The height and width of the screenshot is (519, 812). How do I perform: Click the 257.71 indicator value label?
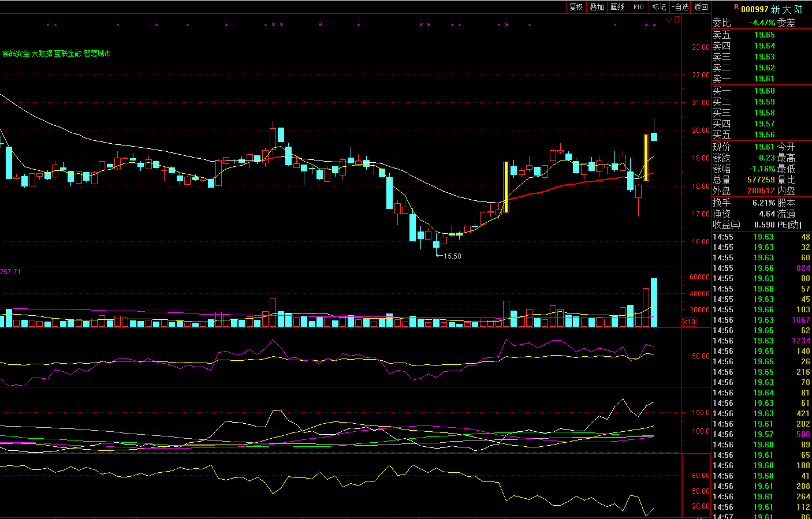(10, 271)
